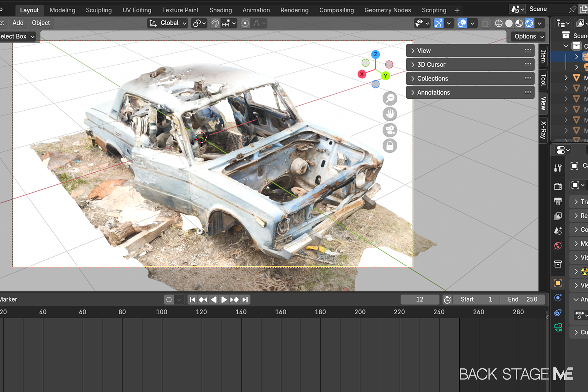Click the hand pan view icon
Viewport: 588px width, 392px height.
tap(390, 114)
